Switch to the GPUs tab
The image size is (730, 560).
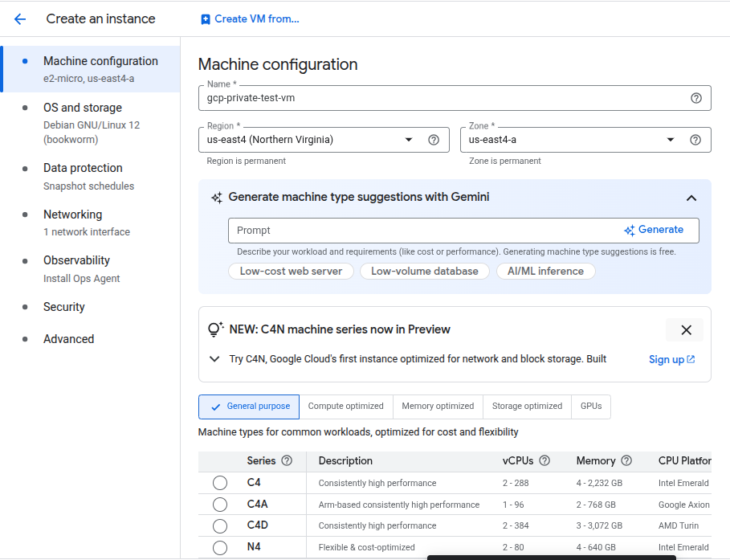pyautogui.click(x=591, y=407)
